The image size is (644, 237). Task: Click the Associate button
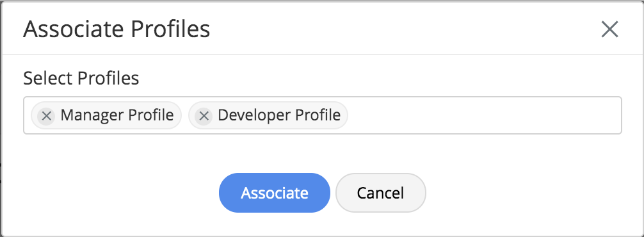pos(275,193)
